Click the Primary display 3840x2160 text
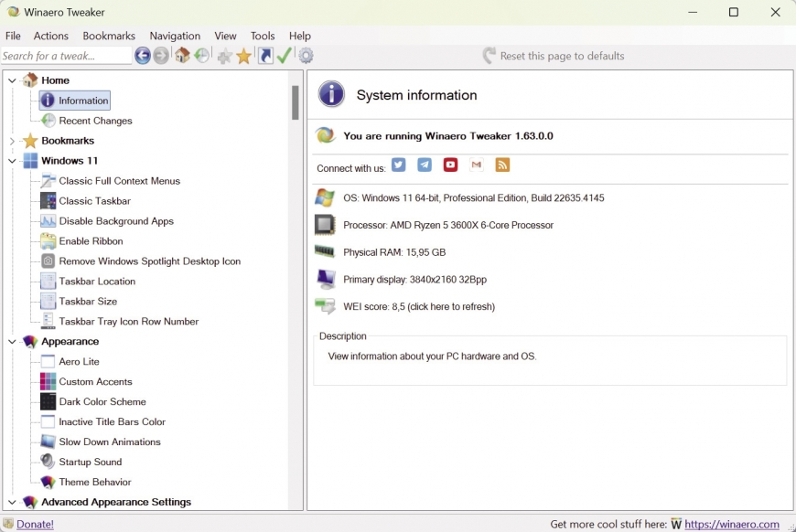The width and height of the screenshot is (796, 532). pos(414,280)
